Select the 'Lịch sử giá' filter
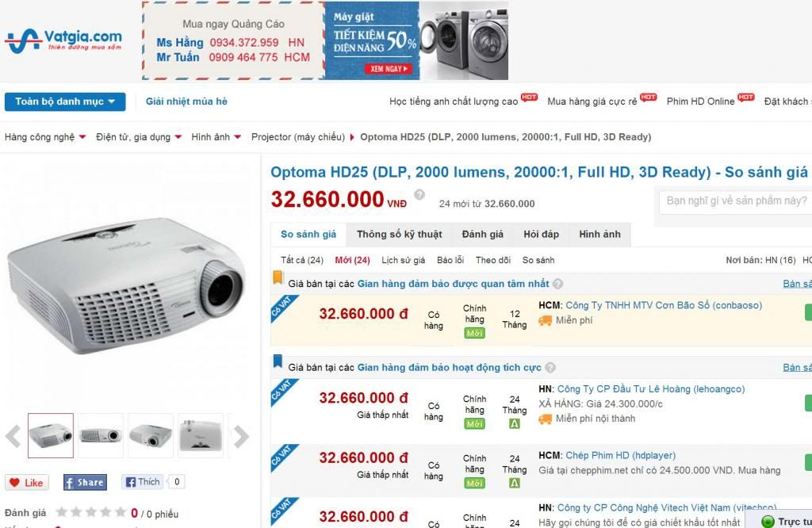Screen dimensions: 812x528 404,260
